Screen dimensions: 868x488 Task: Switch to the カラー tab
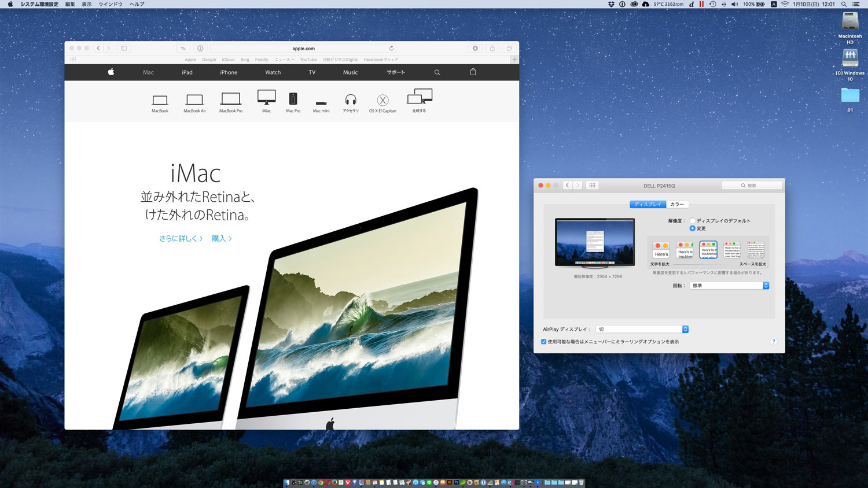(x=677, y=204)
